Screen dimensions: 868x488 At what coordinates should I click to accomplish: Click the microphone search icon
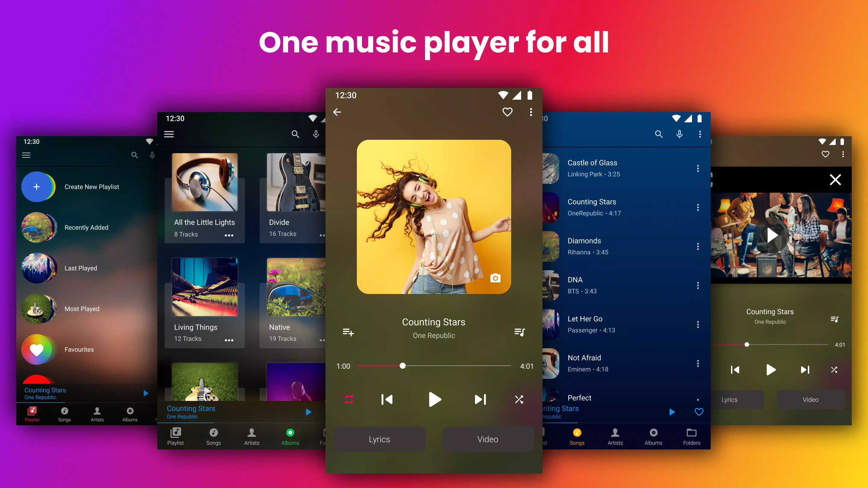pyautogui.click(x=316, y=136)
